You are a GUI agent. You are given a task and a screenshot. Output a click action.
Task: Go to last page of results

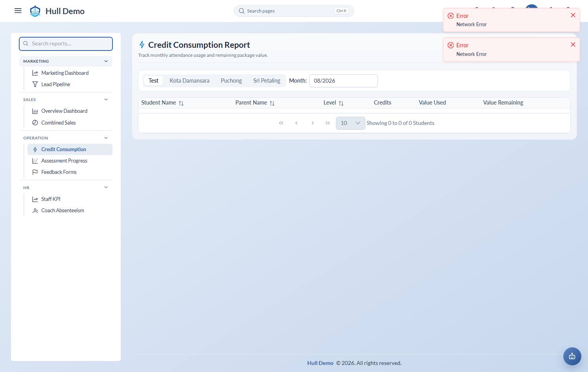(x=328, y=123)
